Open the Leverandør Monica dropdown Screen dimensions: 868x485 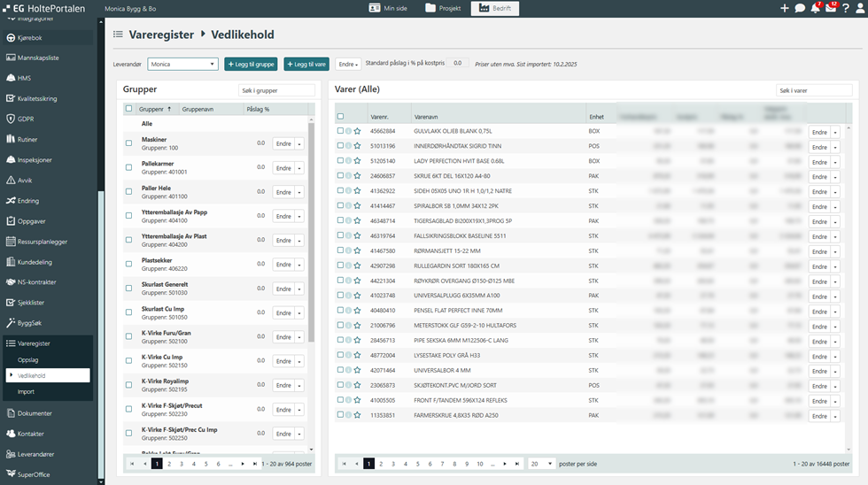tap(182, 64)
